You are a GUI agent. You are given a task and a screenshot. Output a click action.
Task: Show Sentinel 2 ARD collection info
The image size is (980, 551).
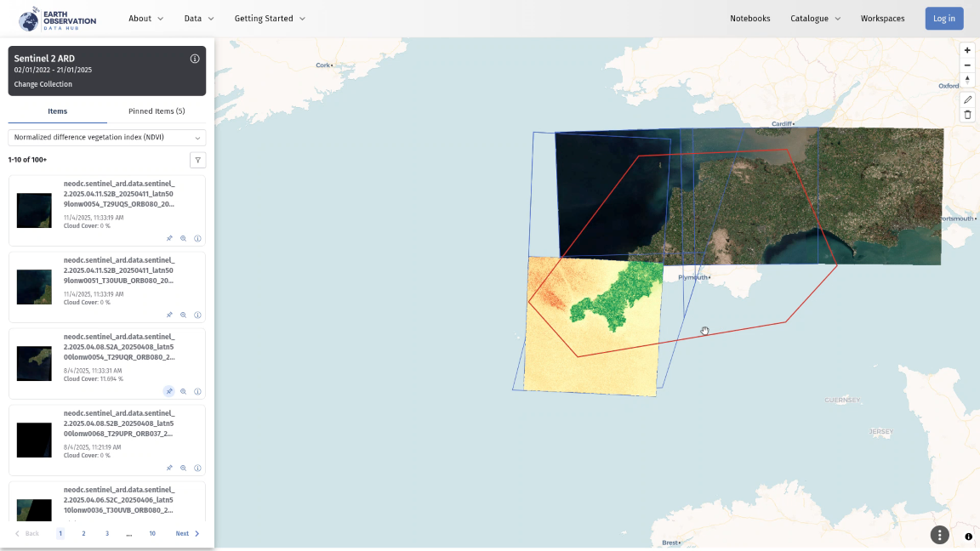point(195,59)
